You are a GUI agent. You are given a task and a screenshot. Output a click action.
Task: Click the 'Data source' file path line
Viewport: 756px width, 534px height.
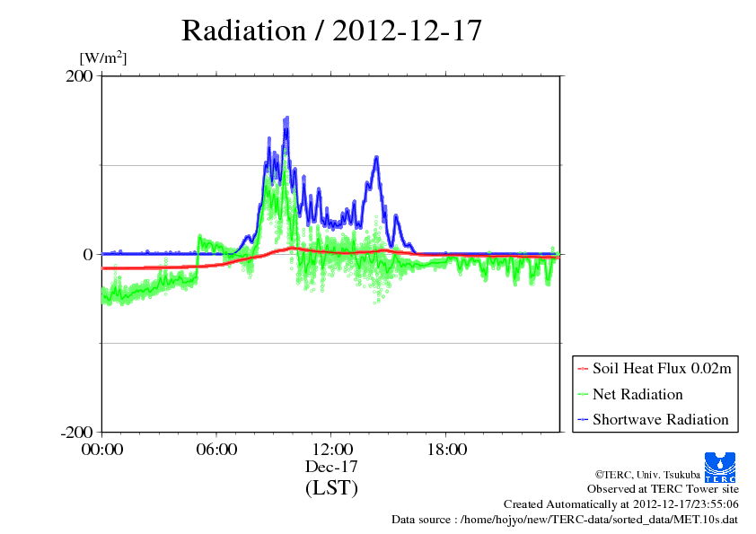click(565, 520)
